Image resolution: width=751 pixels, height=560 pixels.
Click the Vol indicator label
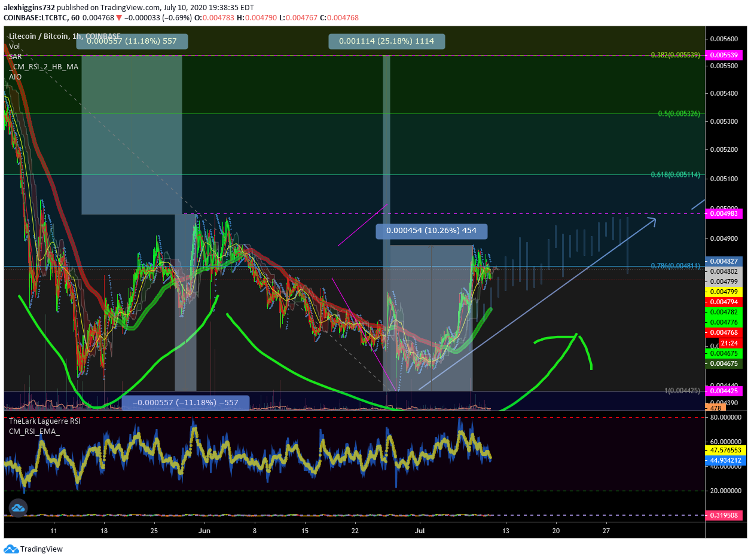pyautogui.click(x=14, y=46)
